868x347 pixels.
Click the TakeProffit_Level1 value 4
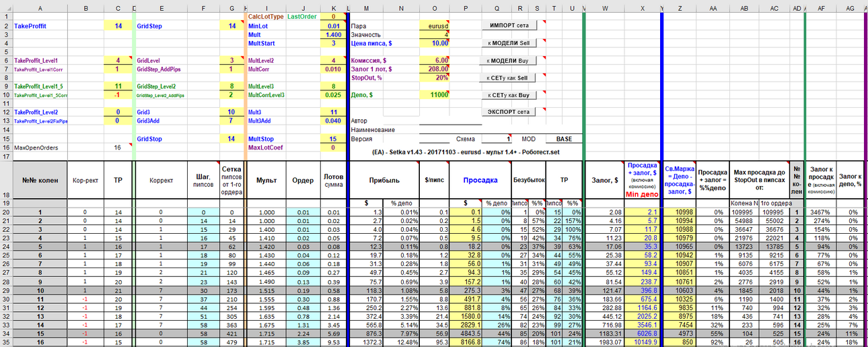[x=118, y=60]
